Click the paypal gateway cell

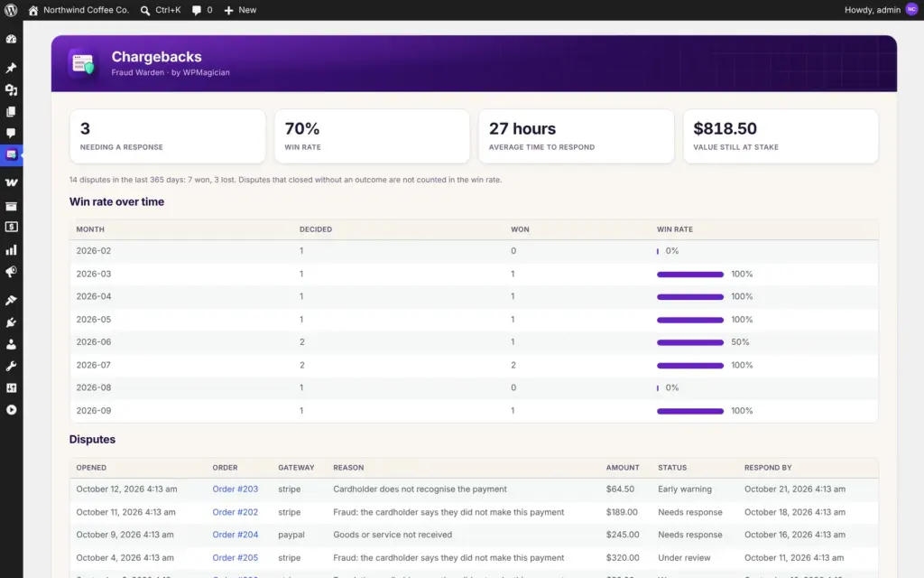(x=291, y=535)
